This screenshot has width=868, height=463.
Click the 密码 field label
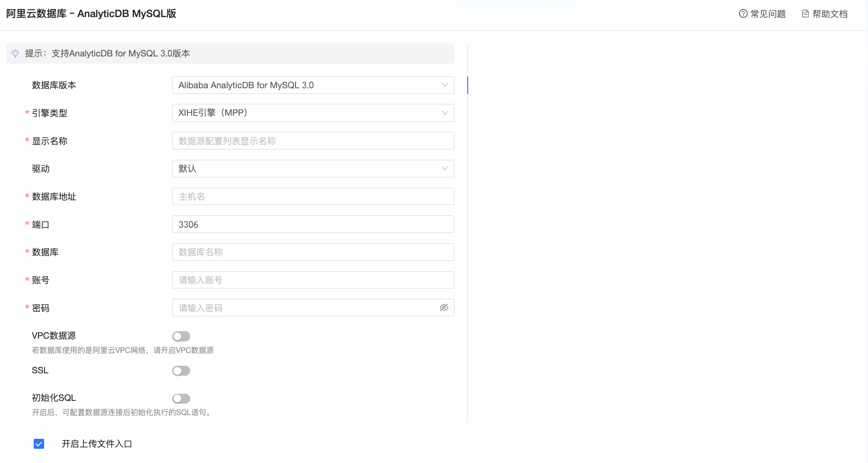pyautogui.click(x=41, y=308)
